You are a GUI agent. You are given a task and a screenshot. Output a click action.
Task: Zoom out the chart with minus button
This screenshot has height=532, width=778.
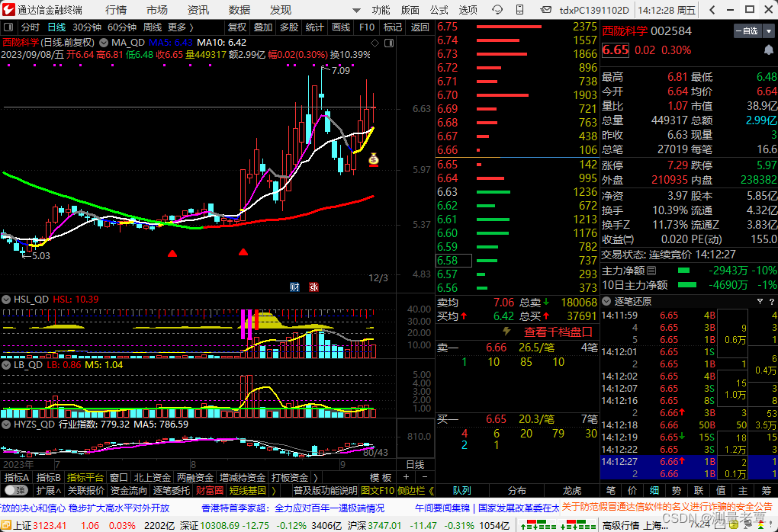[x=424, y=477]
